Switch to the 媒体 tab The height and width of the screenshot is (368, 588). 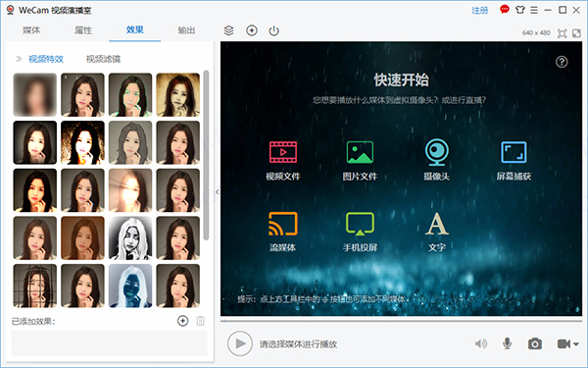(31, 30)
